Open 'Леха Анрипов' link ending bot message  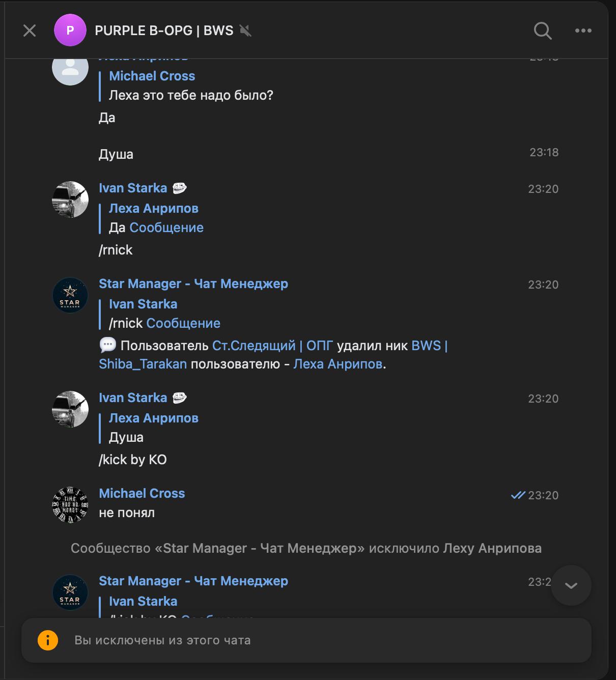[x=338, y=364]
